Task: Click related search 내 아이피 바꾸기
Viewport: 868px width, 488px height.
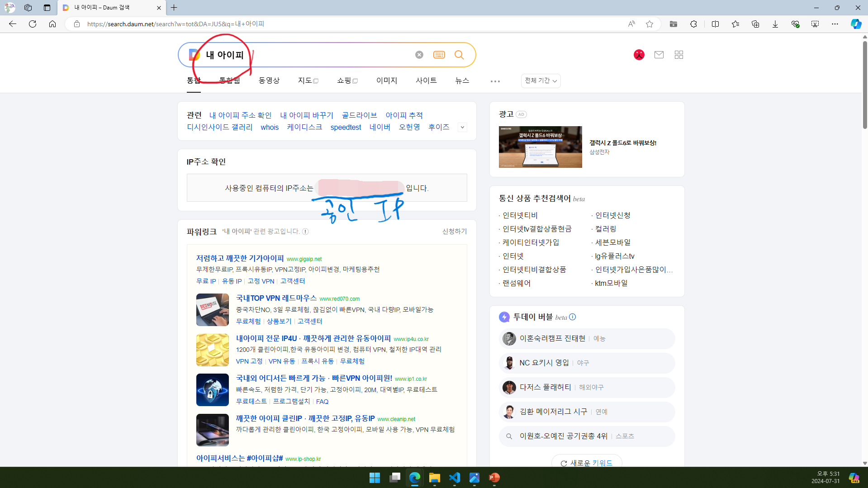Action: (307, 115)
